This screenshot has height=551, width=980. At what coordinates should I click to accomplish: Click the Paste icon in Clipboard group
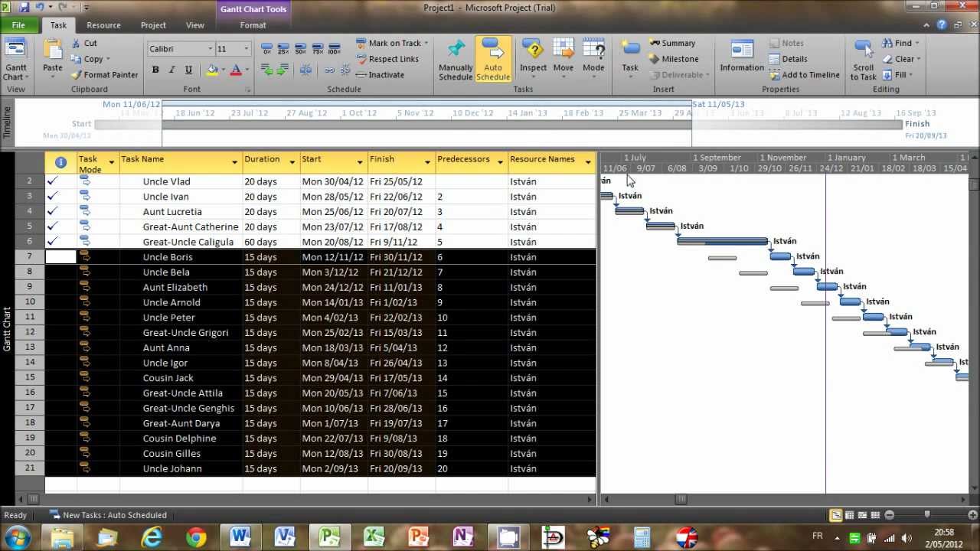[53, 51]
